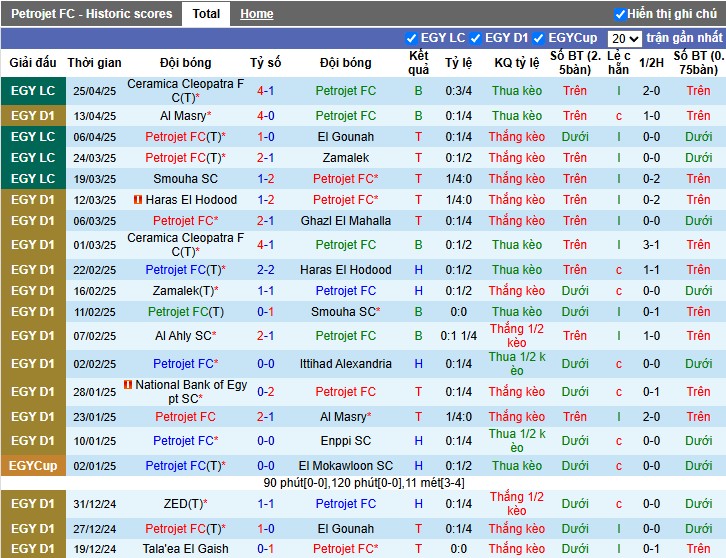Click the 0-2 score versus National Bank
Image resolution: width=726 pixels, height=558 pixels.
(x=266, y=392)
